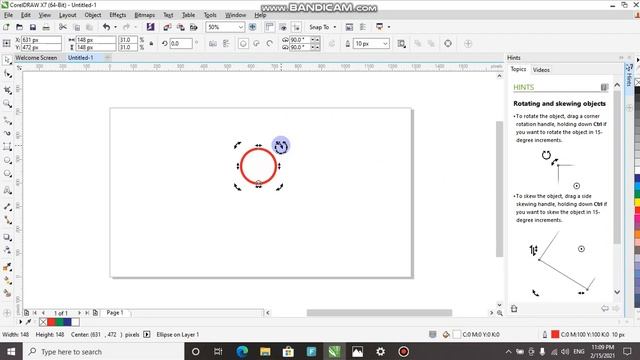
Task: Show hidden system tray icons
Action: [x=508, y=352]
